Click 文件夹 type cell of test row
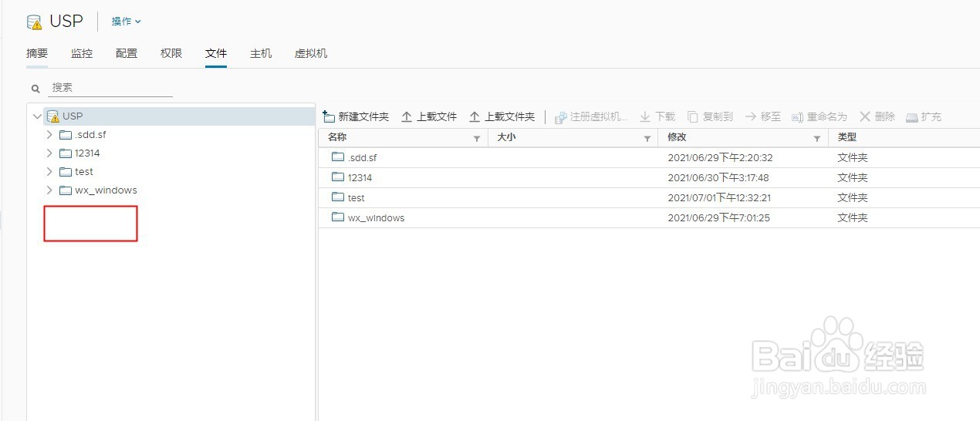 pyautogui.click(x=853, y=197)
